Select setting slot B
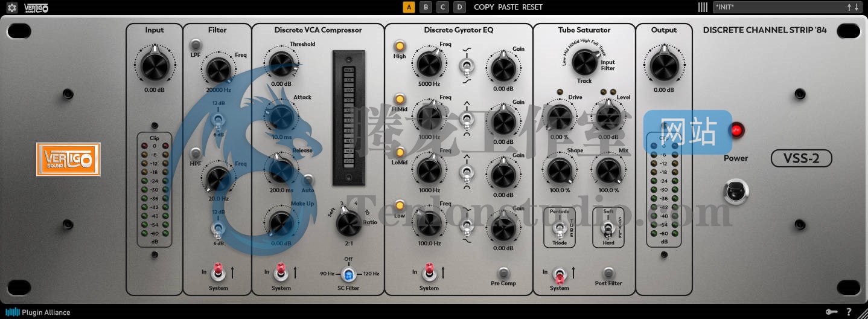Screen dimensions: 868x319 pyautogui.click(x=426, y=7)
